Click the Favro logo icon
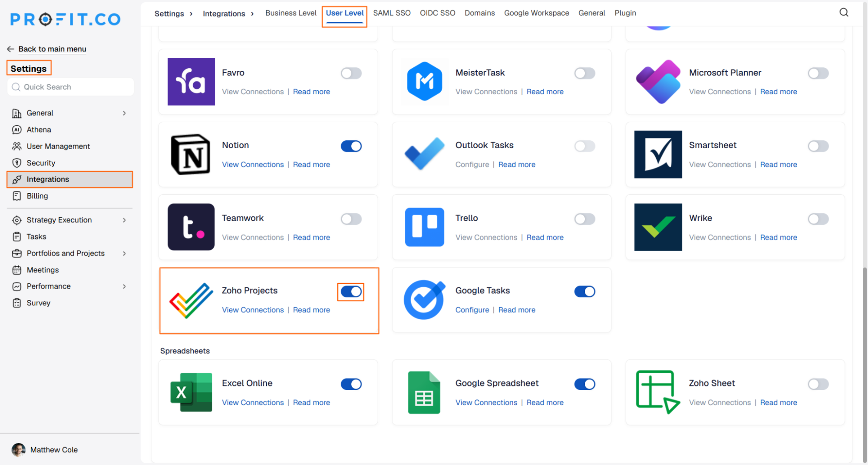The width and height of the screenshot is (868, 465). (x=191, y=82)
